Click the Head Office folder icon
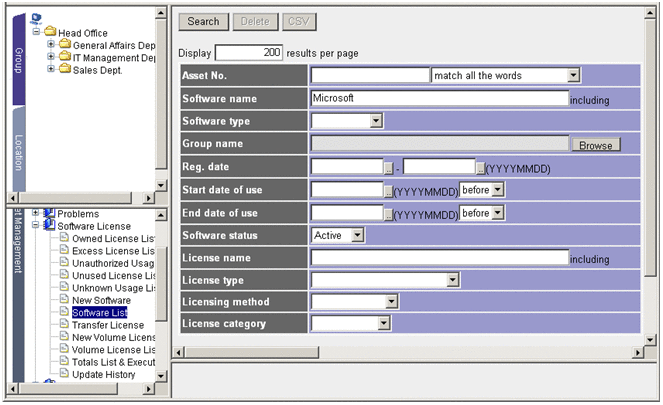 point(50,31)
